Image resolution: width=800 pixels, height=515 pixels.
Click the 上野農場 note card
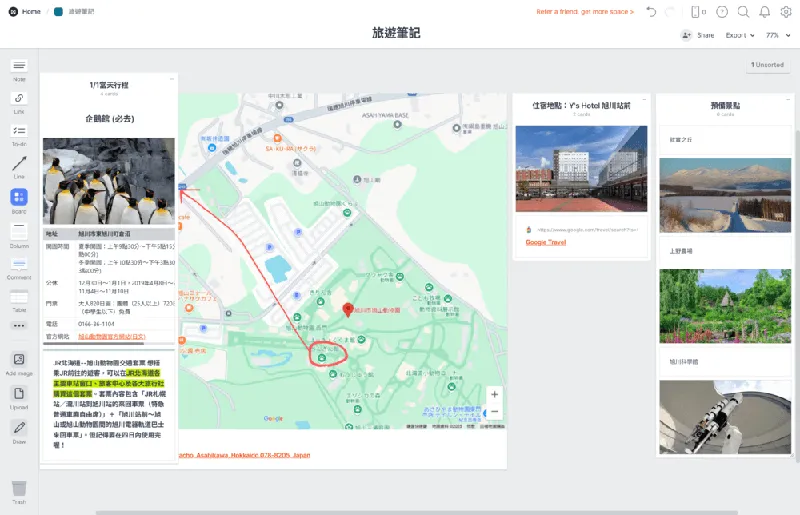725,251
